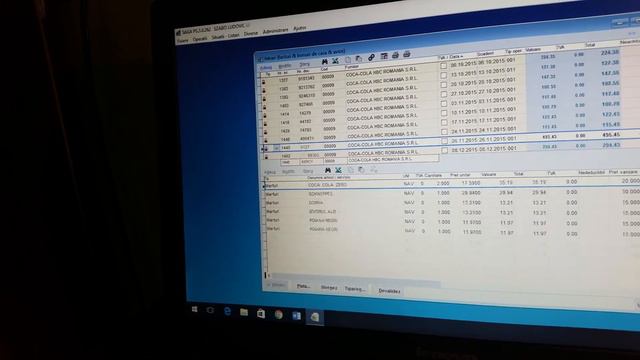
Task: Launch Chrome from the taskbar
Action: click(279, 315)
